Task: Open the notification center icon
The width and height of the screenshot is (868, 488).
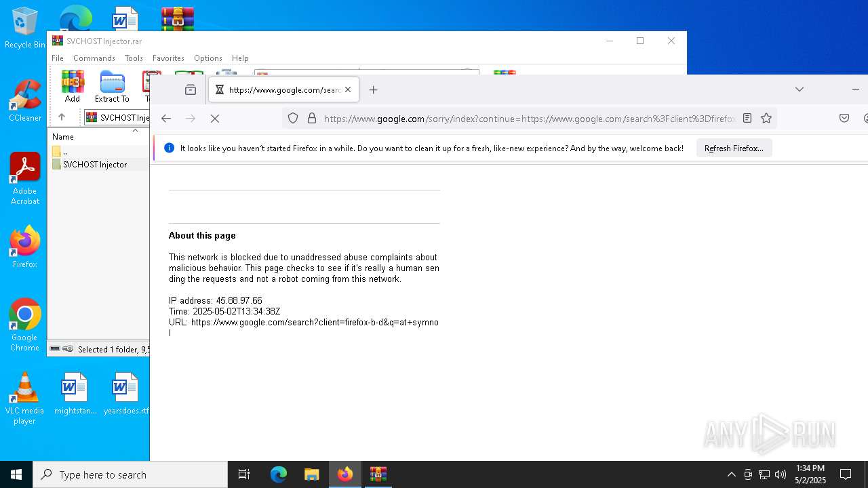Action: tap(846, 474)
